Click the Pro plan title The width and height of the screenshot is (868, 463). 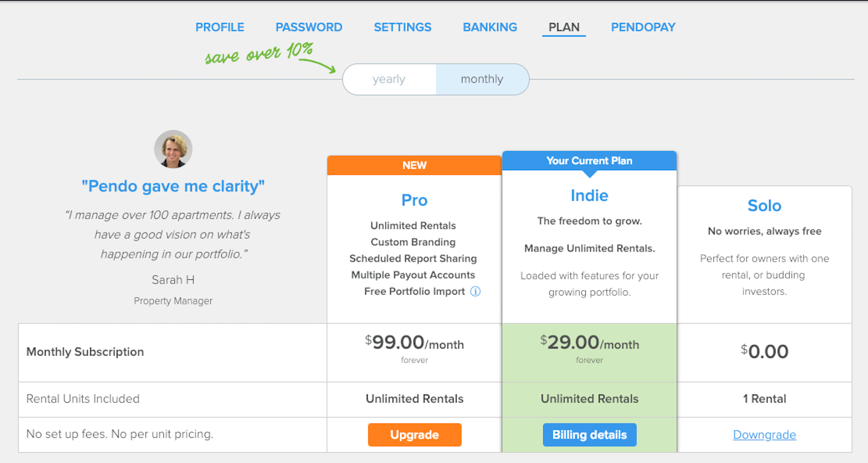(x=414, y=201)
